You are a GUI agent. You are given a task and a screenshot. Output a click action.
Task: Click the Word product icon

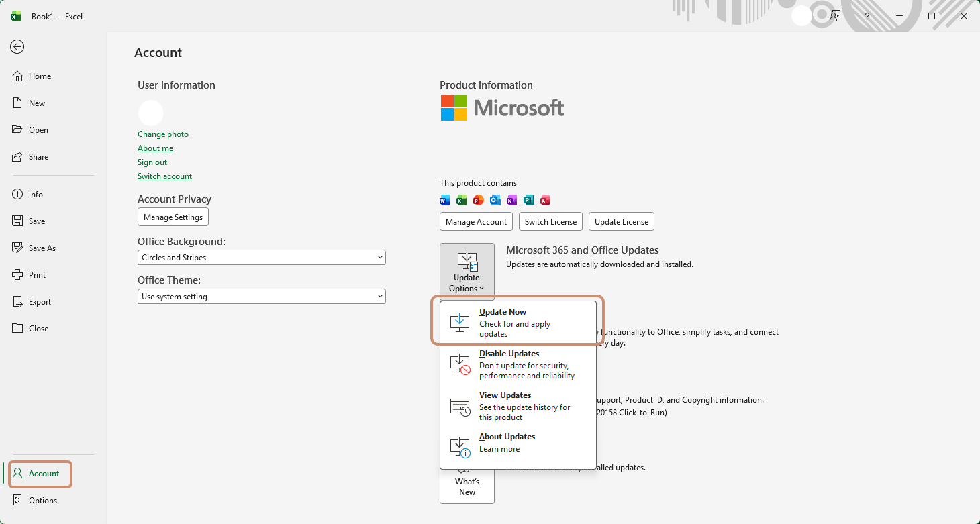click(444, 200)
